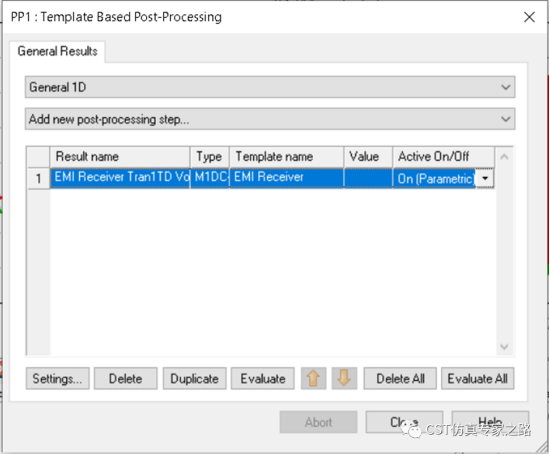Select row number 1 header cell

[x=39, y=178]
